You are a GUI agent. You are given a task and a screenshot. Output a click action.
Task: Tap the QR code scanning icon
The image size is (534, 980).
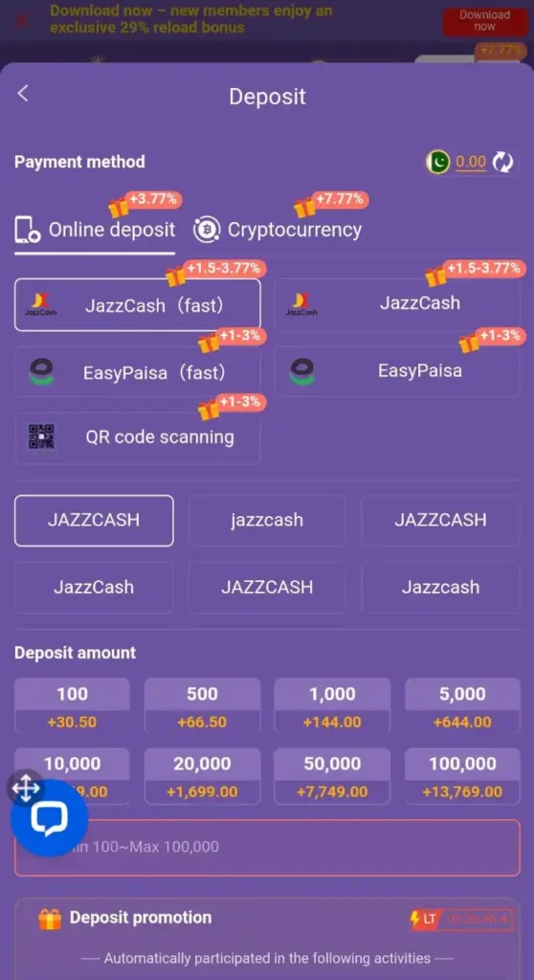(41, 436)
